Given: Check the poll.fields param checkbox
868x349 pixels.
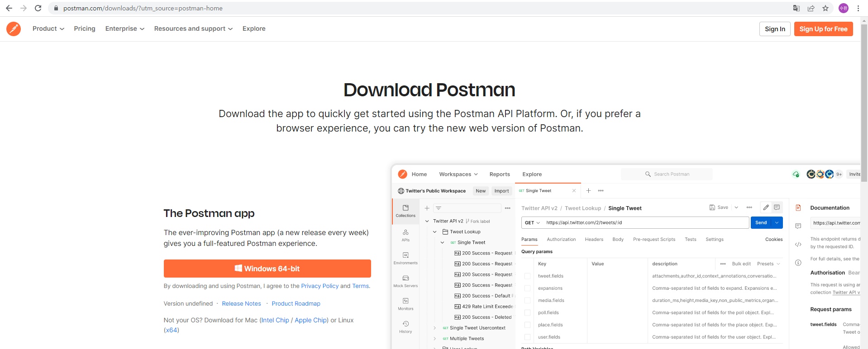Looking at the screenshot, I should pos(527,312).
